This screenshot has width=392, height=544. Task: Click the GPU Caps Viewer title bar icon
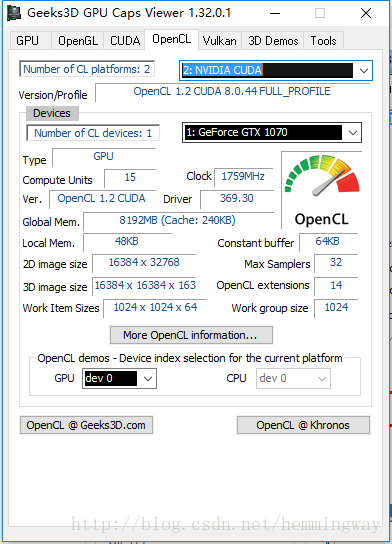pyautogui.click(x=14, y=13)
